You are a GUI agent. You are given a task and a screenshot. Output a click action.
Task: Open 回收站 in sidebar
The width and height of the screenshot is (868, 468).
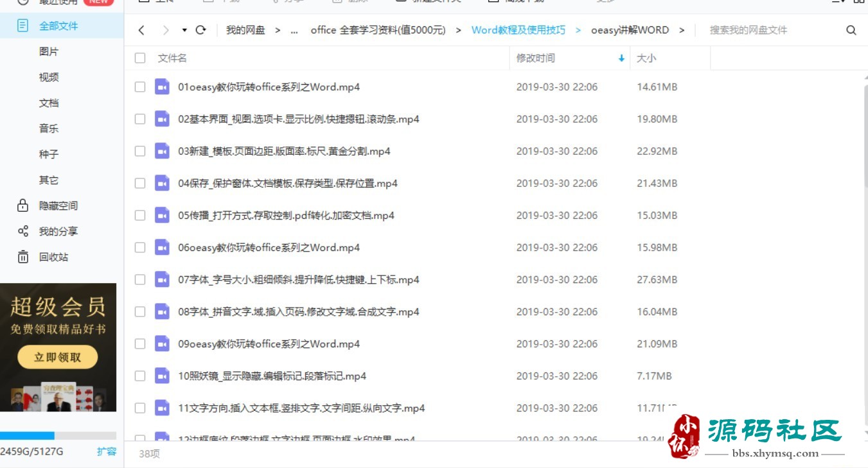point(54,257)
